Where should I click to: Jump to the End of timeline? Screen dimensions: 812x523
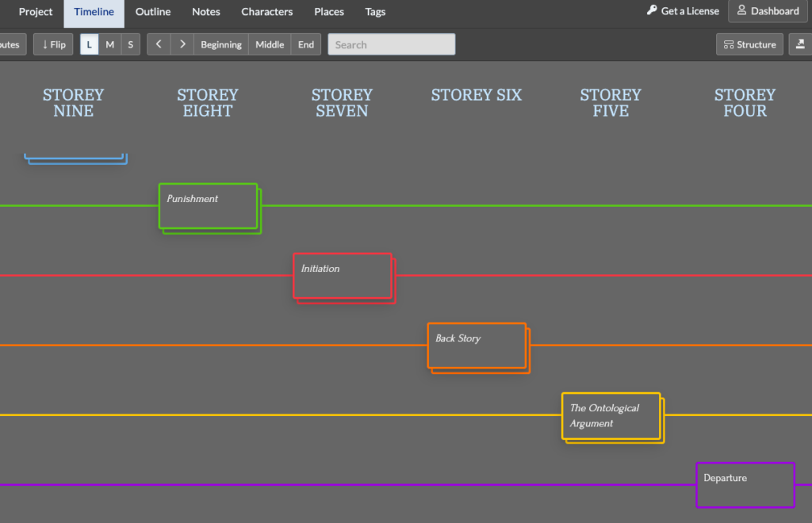point(306,44)
